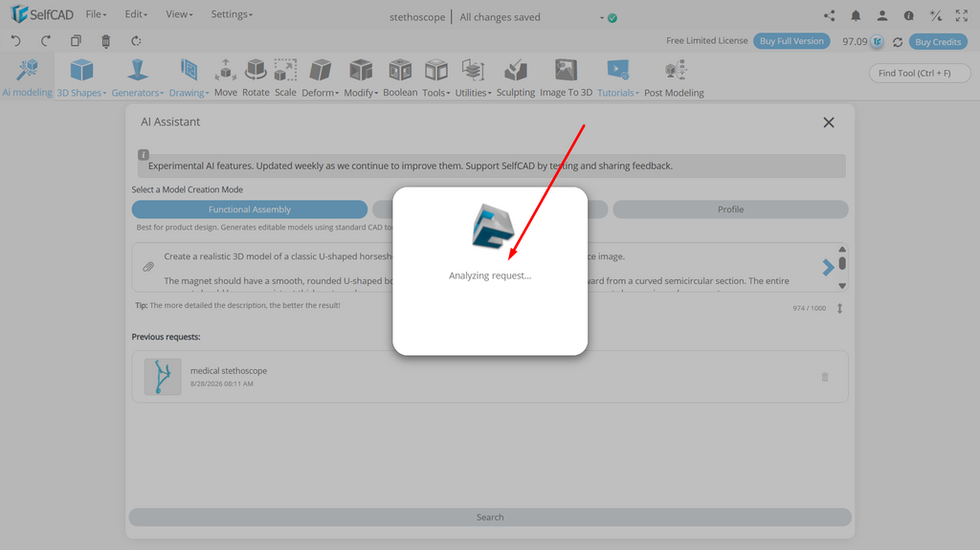Screen dimensions: 980x550
Task: Open the medical stethoscope thumbnail
Action: point(163,376)
